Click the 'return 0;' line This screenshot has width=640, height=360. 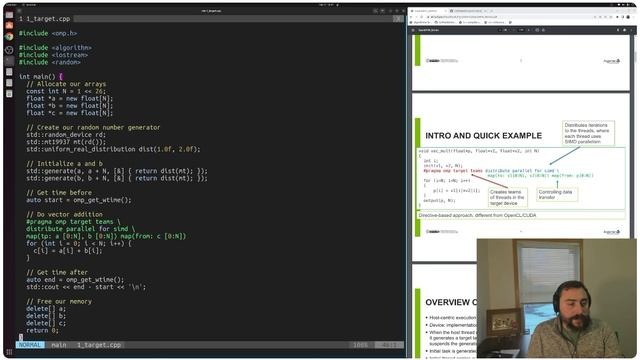pos(42,331)
